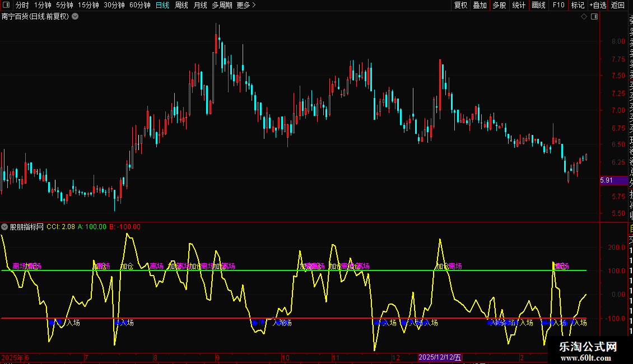Switch to the 分时 intraday view
Screen dimensions: 633x364
pos(22,5)
